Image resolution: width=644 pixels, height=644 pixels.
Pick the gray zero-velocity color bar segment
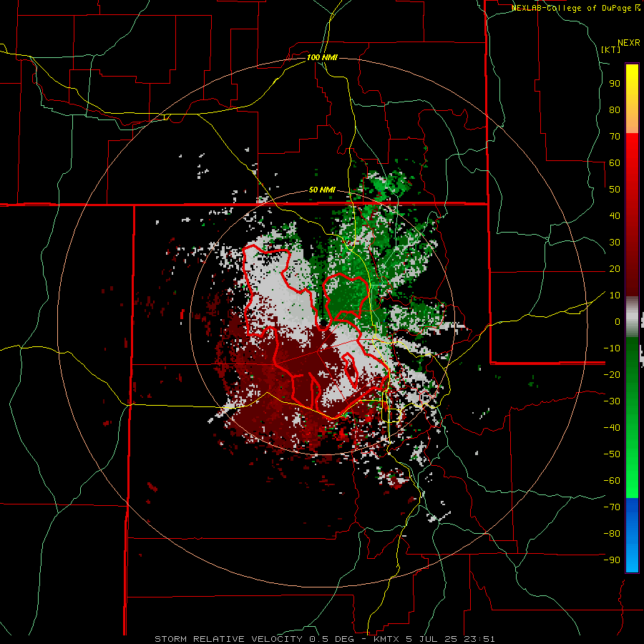tap(632, 317)
